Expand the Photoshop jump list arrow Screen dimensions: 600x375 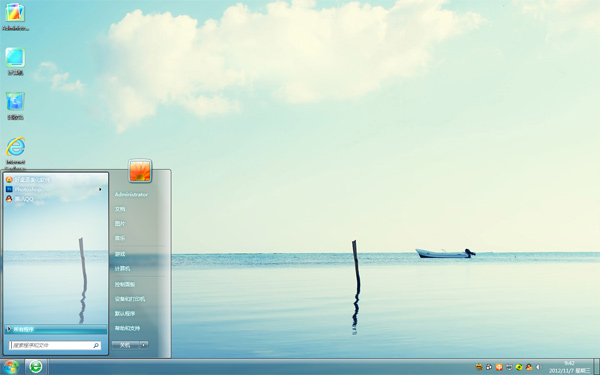(100, 189)
